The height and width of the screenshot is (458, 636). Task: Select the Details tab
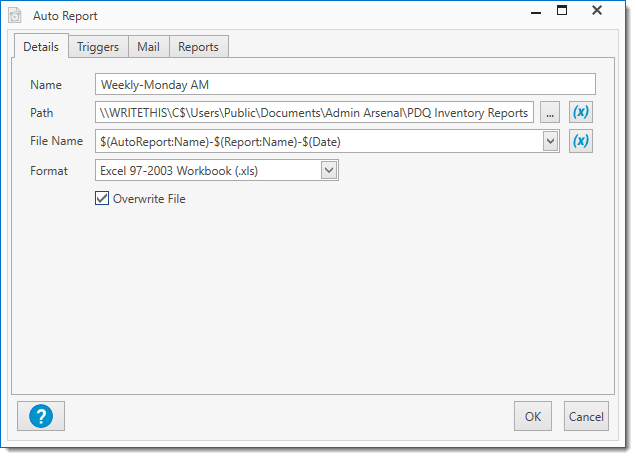[41, 47]
